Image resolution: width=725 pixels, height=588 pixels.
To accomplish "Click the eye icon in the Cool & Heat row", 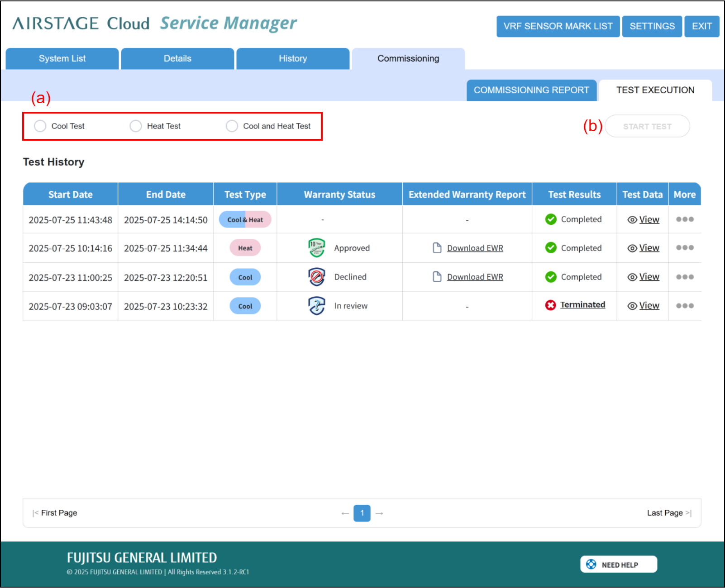I will click(x=632, y=220).
